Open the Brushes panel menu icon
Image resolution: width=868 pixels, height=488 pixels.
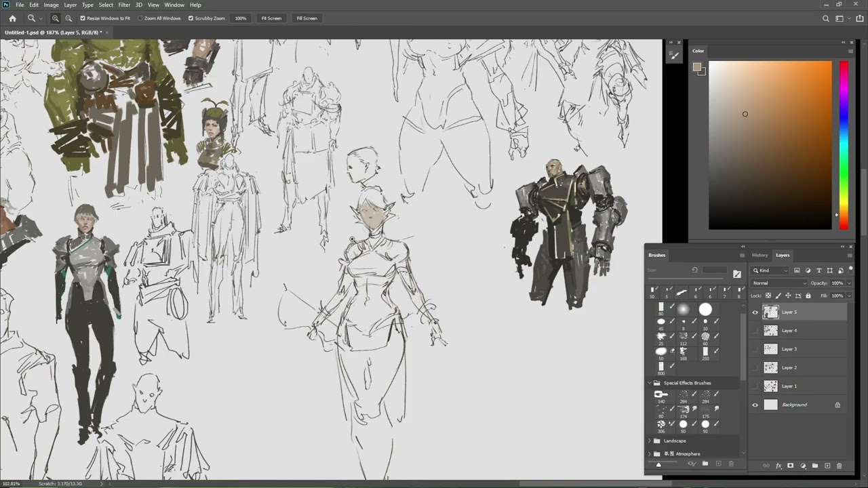click(742, 256)
